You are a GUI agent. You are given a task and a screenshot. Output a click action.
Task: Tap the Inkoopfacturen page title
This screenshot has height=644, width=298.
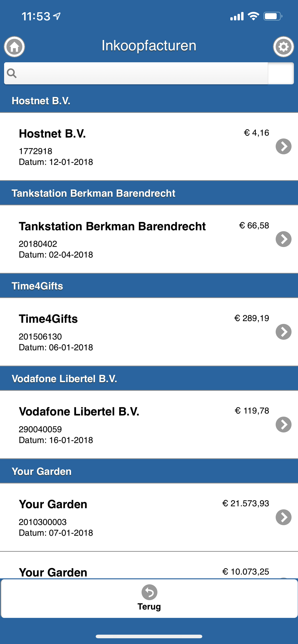(149, 46)
